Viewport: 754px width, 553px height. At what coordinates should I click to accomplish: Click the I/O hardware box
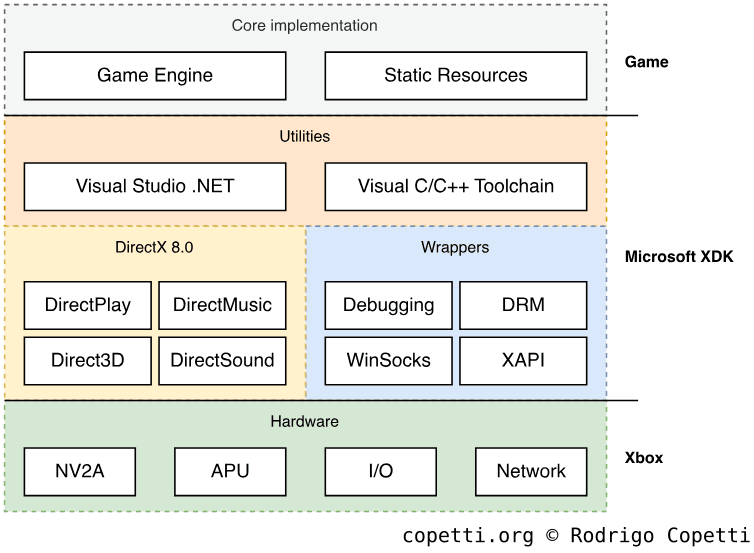[x=380, y=472]
